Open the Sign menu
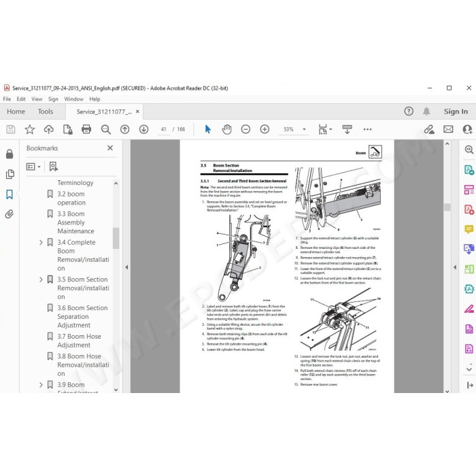The height and width of the screenshot is (476, 476). pos(53,99)
